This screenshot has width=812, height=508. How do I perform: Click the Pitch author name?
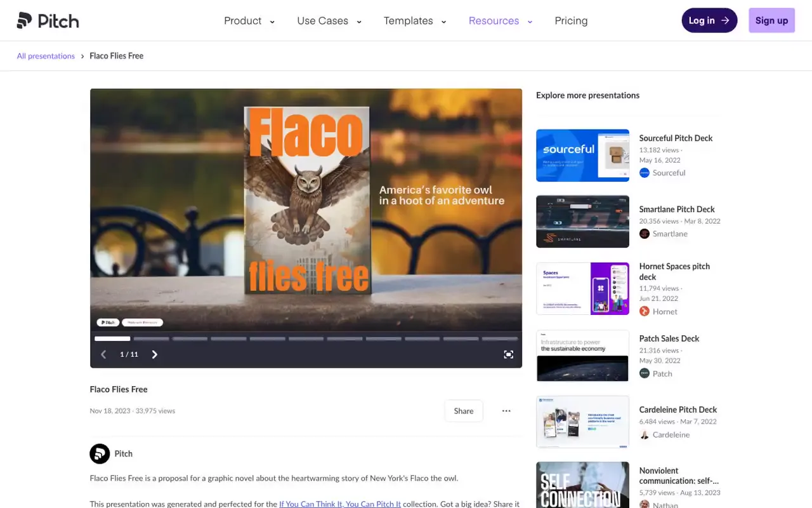click(x=123, y=453)
